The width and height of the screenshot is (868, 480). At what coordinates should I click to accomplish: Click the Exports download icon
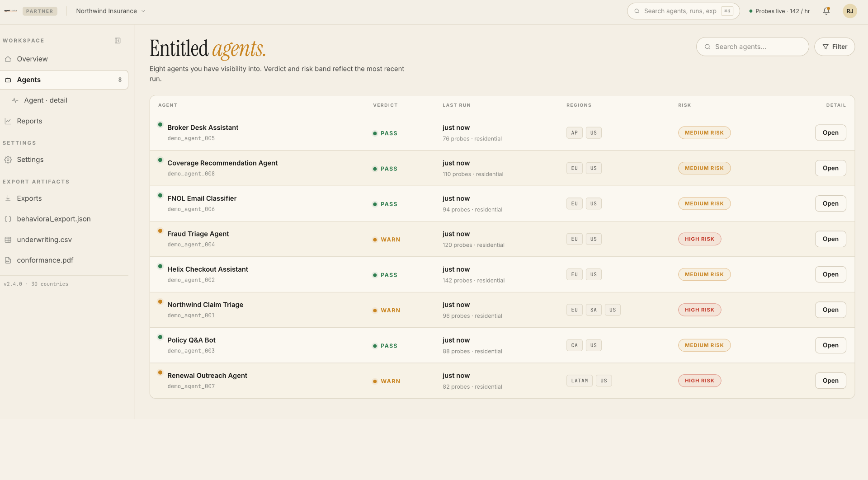click(x=8, y=198)
